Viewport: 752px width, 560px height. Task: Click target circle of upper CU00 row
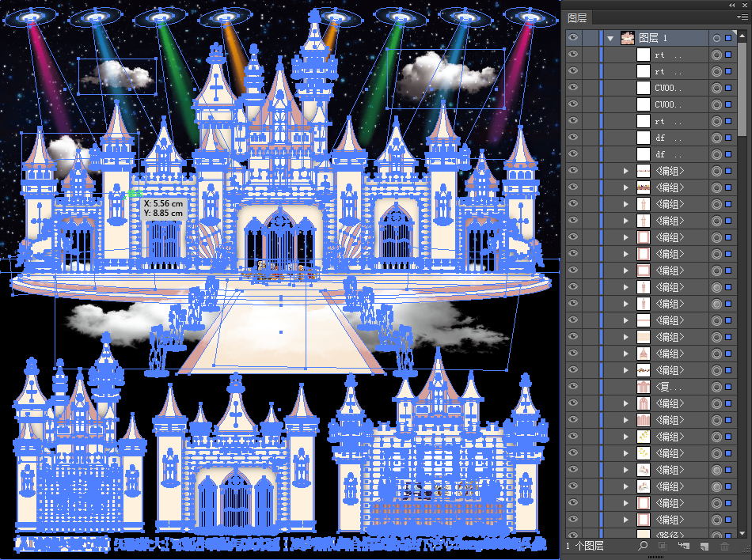[x=716, y=88]
